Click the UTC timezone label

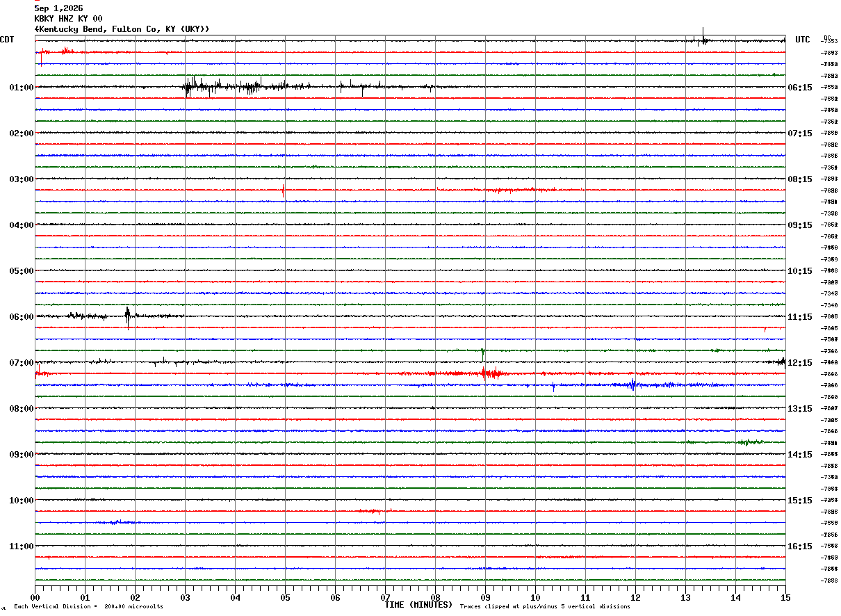[x=803, y=40]
